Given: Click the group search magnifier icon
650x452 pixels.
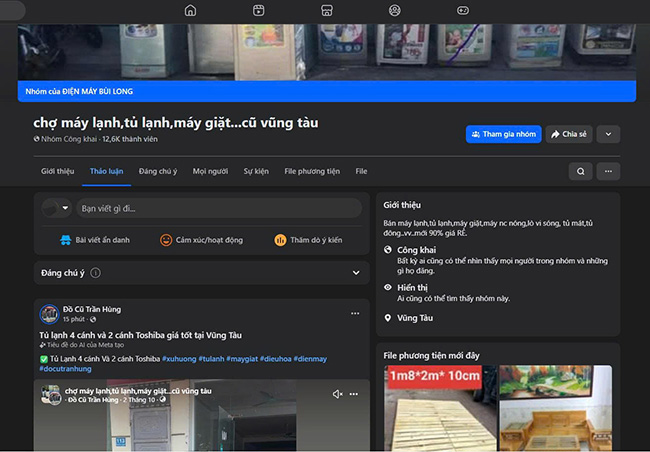Looking at the screenshot, I should [581, 171].
